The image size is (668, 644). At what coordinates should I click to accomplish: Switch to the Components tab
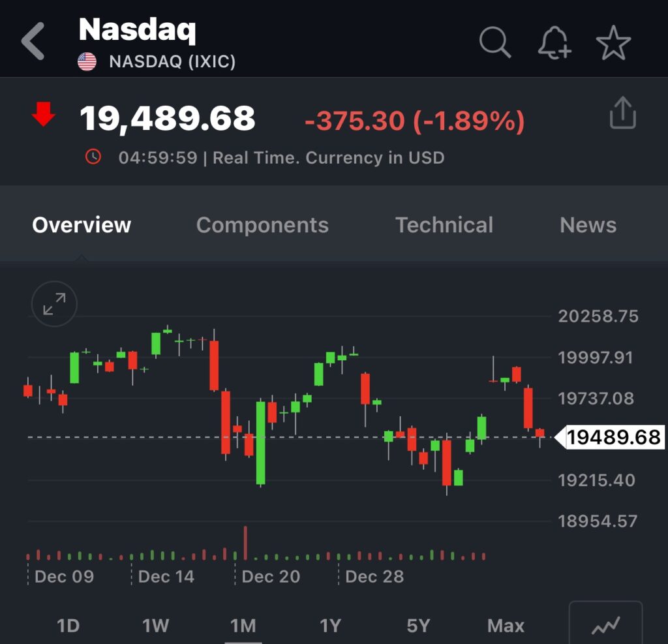[262, 225]
